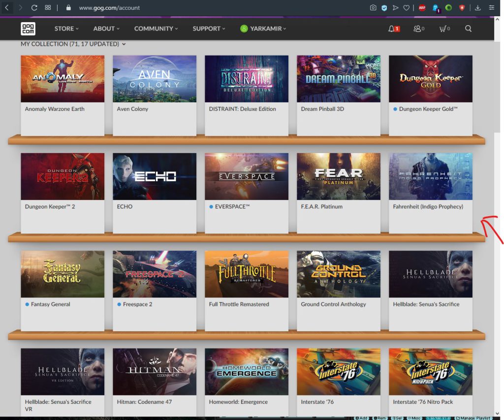Open Aven Colony game cover
Image resolution: width=504 pixels, height=420 pixels.
click(155, 79)
